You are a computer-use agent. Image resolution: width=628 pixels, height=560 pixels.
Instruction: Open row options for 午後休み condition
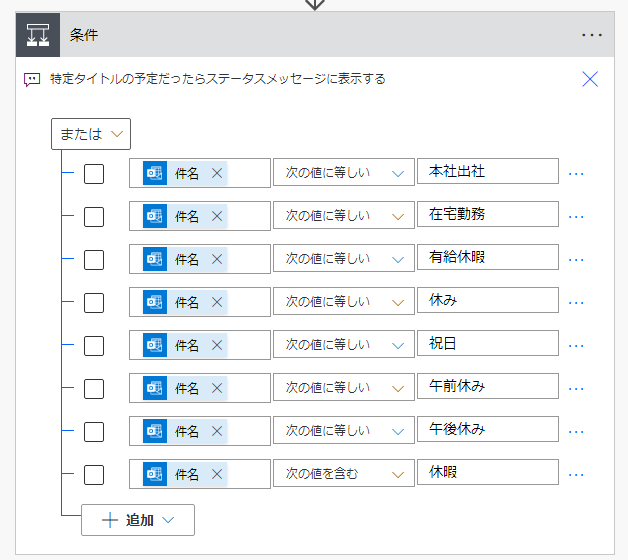click(576, 431)
